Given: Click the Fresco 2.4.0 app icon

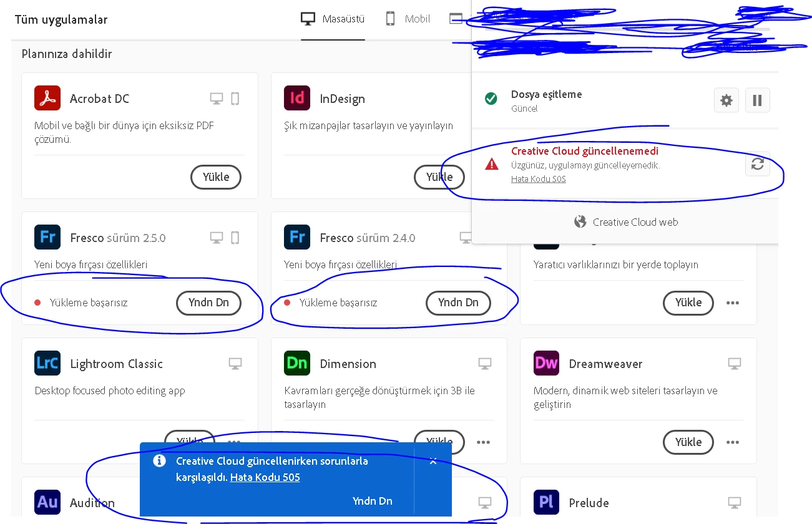Looking at the screenshot, I should (297, 238).
